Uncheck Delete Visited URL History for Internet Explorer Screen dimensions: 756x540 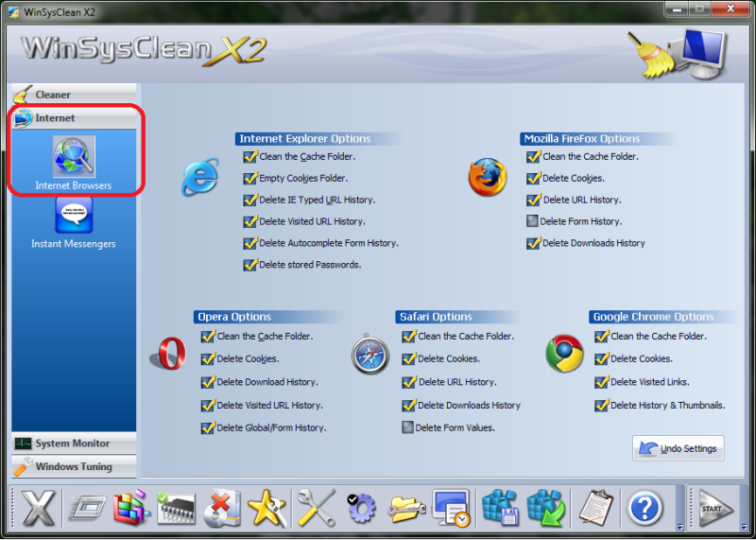(249, 221)
